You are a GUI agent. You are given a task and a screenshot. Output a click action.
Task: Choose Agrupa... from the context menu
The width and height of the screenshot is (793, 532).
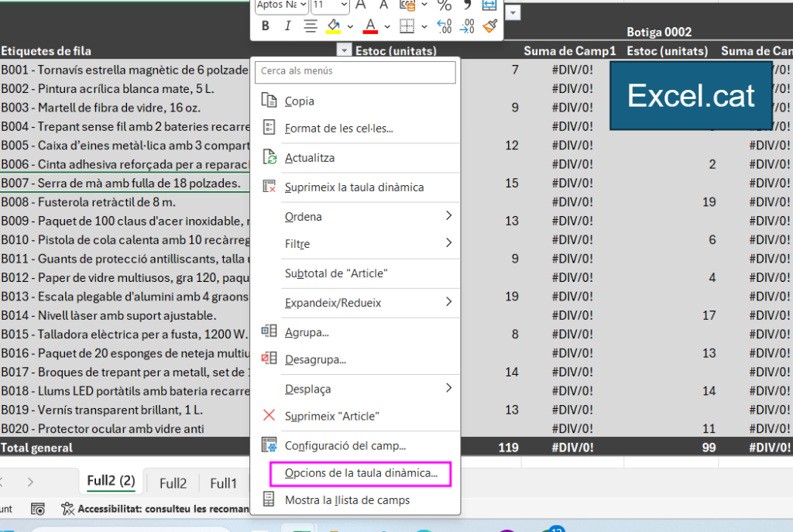355,332
